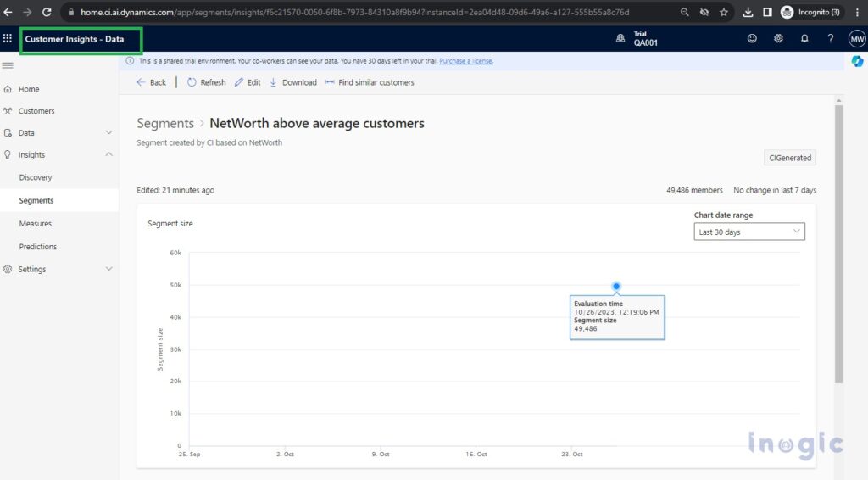Image resolution: width=868 pixels, height=480 pixels.
Task: Refresh the segment
Action: pyautogui.click(x=207, y=82)
